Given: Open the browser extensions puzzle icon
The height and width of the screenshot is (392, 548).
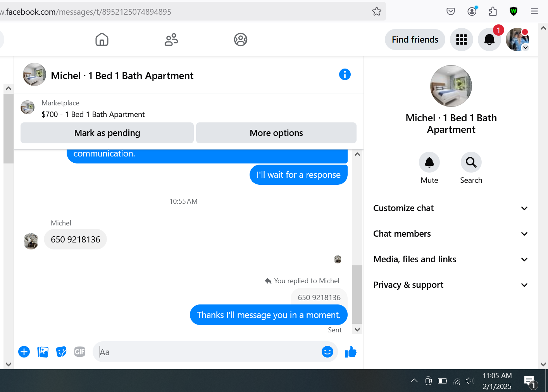Looking at the screenshot, I should [493, 12].
